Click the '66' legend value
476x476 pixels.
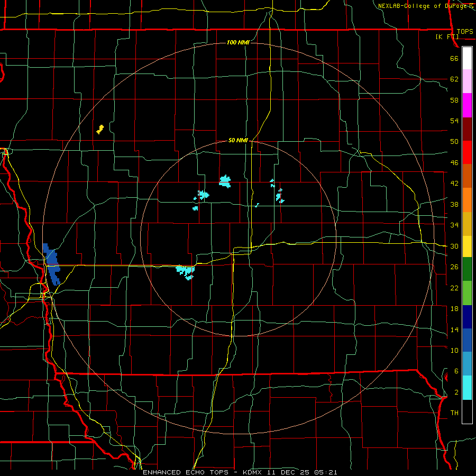click(454, 58)
